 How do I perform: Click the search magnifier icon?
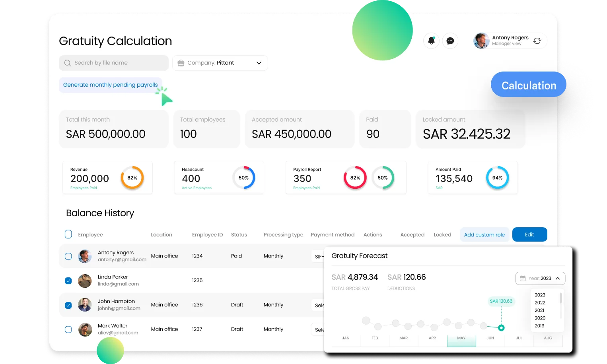click(x=68, y=63)
